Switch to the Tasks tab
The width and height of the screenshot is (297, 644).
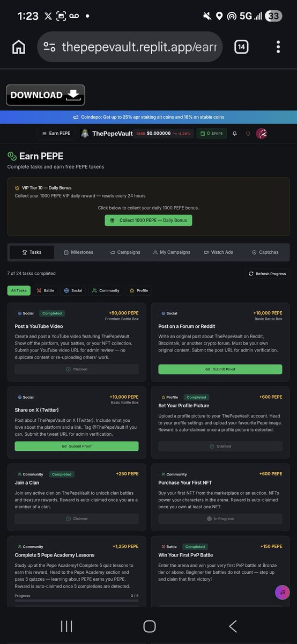click(x=32, y=252)
